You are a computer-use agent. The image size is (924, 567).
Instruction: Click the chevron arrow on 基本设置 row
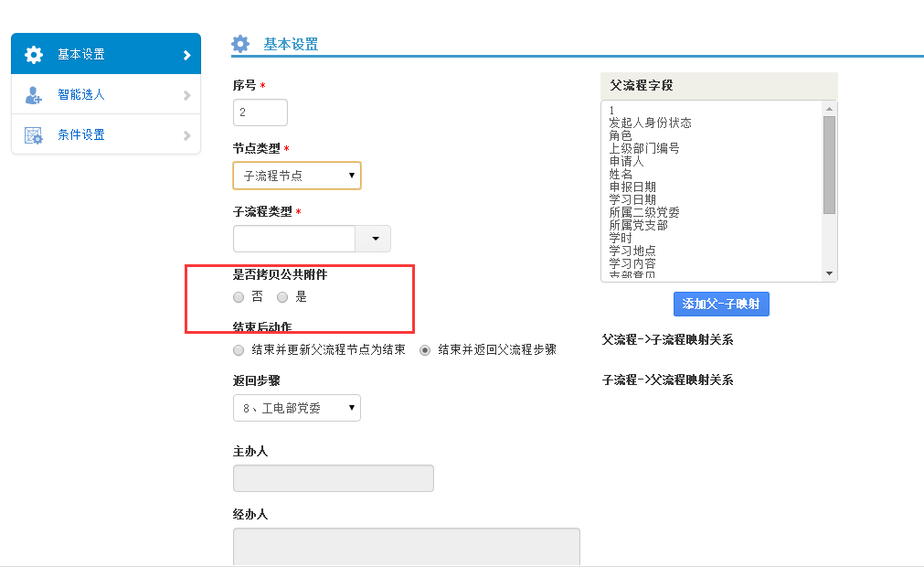186,55
